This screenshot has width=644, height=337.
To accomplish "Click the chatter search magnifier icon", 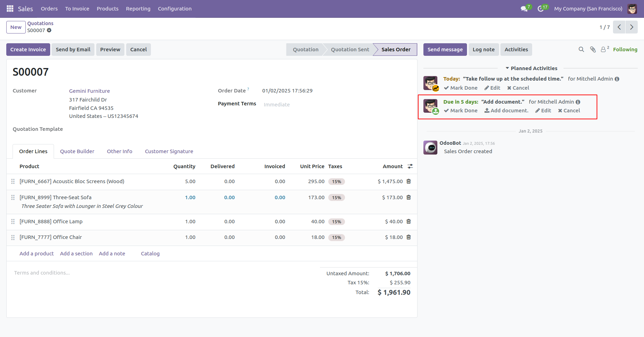I will pyautogui.click(x=581, y=50).
